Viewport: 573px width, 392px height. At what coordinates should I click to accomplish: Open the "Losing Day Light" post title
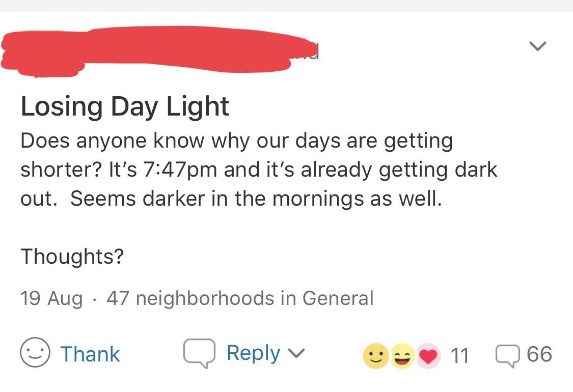(125, 106)
